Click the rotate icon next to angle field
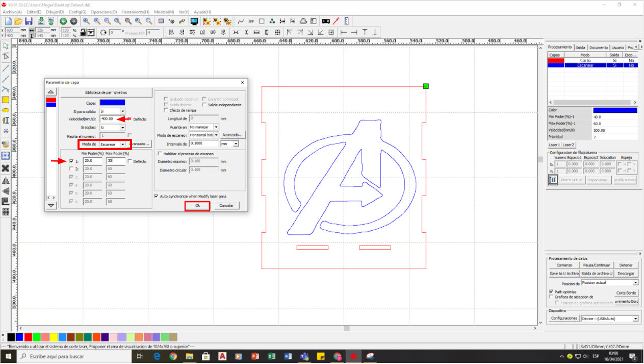 [x=104, y=32]
